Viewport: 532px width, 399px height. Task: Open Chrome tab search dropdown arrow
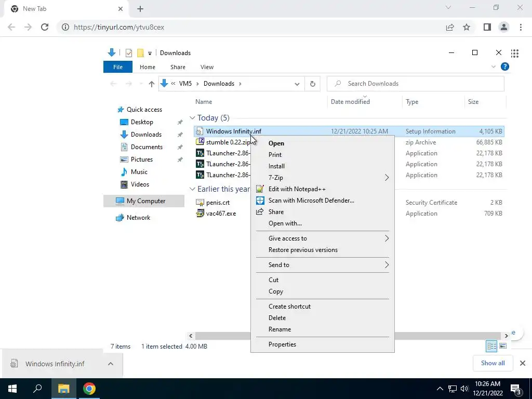pos(448,7)
